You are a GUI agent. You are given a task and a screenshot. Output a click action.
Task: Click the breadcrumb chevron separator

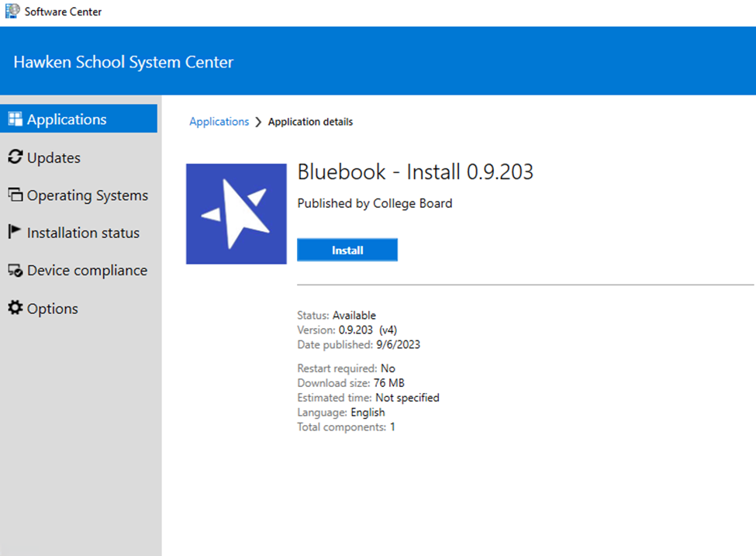258,122
